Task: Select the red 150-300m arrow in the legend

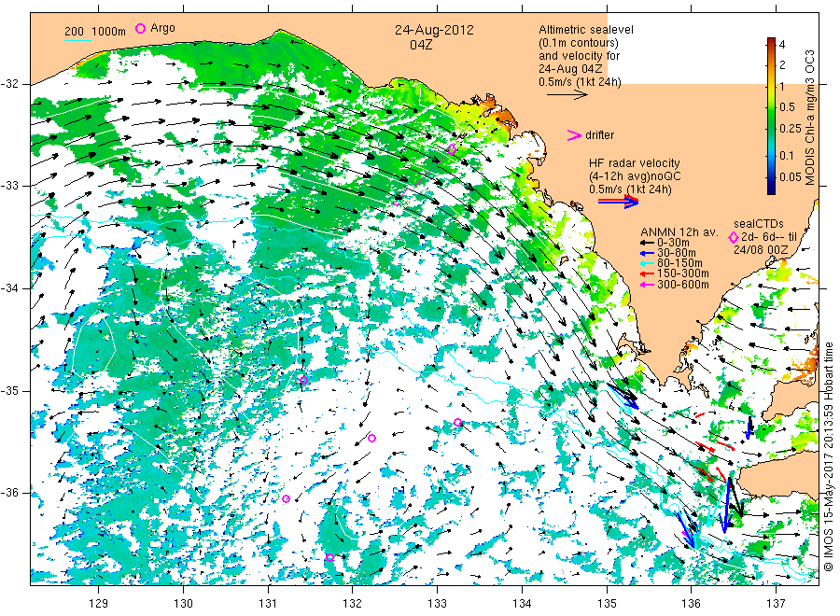Action: [647, 273]
